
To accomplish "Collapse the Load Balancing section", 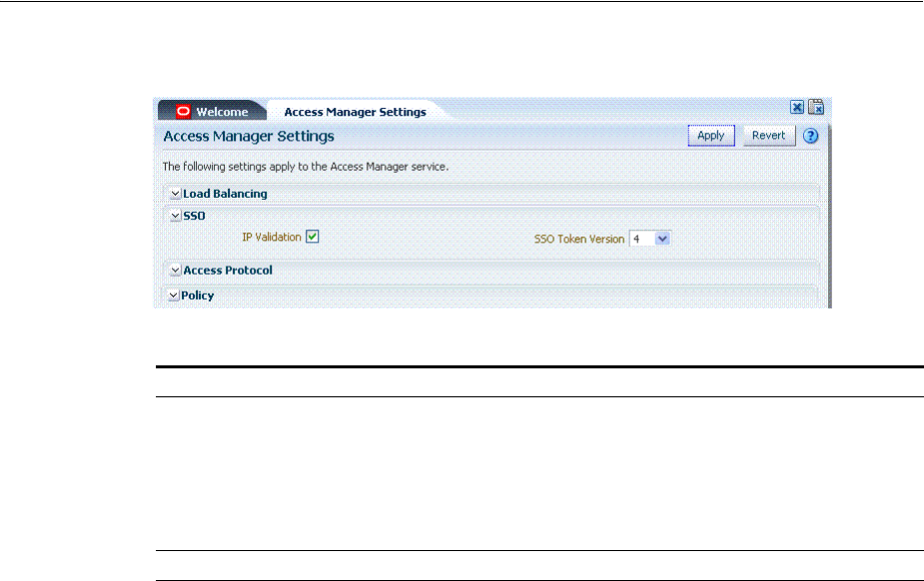I will point(175,194).
